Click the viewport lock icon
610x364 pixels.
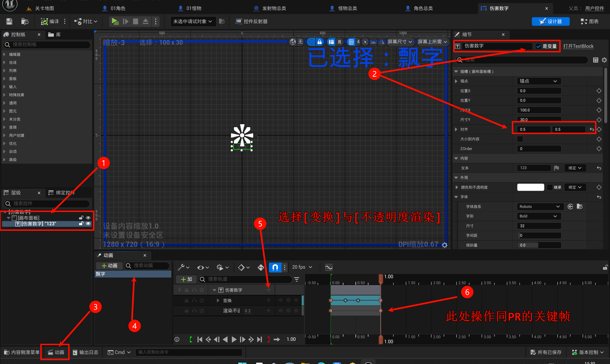coord(319,42)
